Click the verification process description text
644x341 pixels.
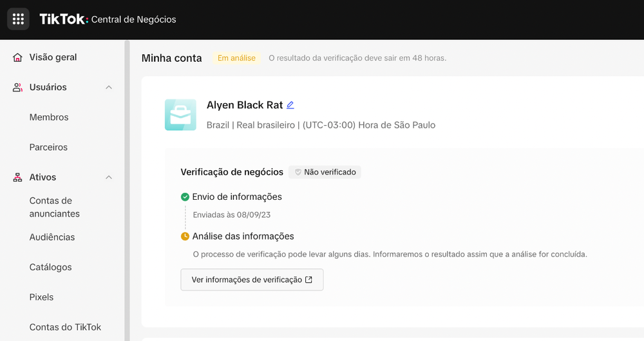[390, 254]
